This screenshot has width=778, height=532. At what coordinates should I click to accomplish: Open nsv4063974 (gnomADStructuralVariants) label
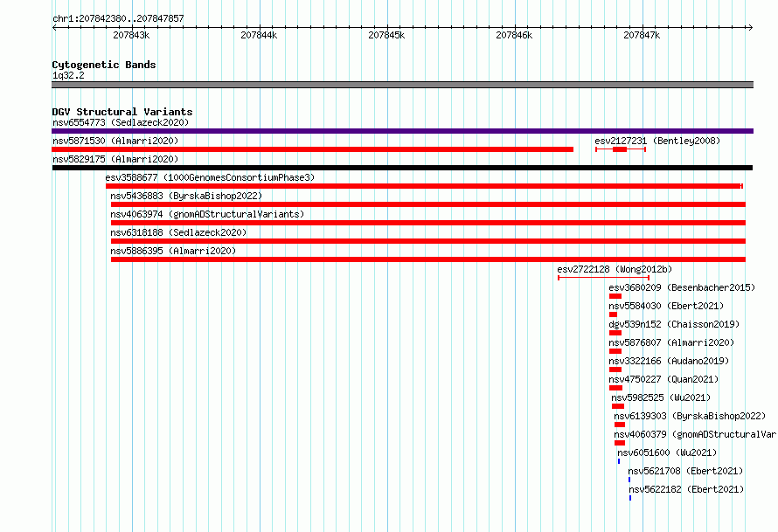coord(207,214)
